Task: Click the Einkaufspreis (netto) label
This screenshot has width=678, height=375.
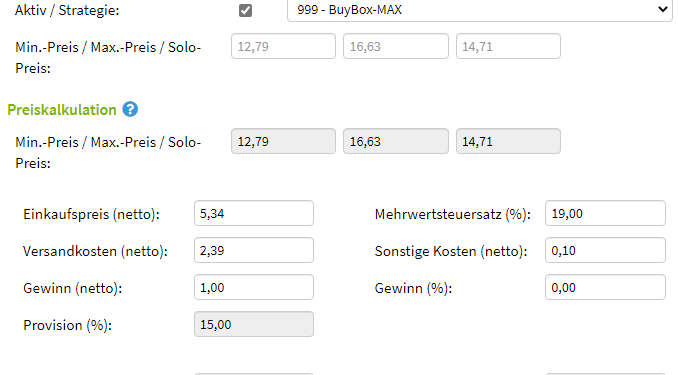Action: (91, 214)
